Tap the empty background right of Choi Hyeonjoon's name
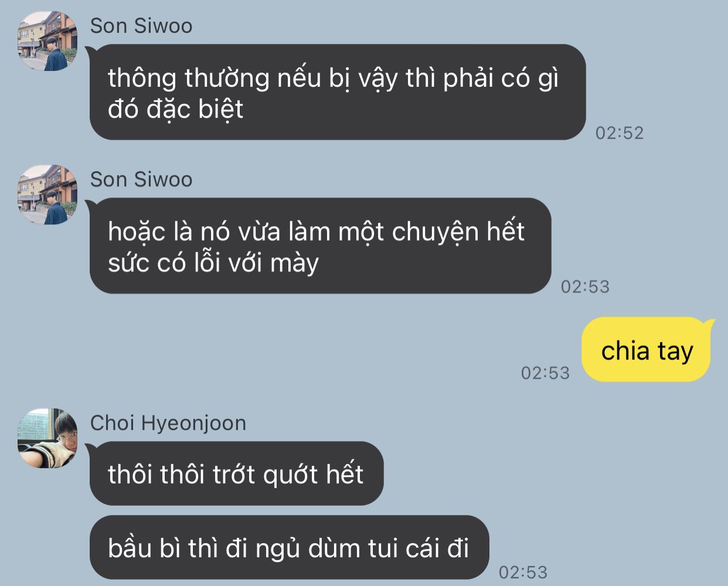728x586 pixels. (487, 423)
